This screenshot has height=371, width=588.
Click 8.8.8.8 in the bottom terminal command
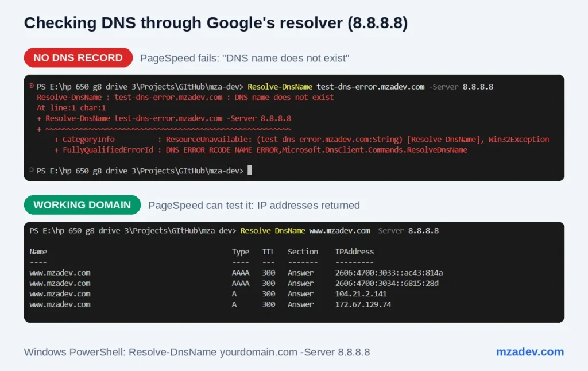coord(423,231)
